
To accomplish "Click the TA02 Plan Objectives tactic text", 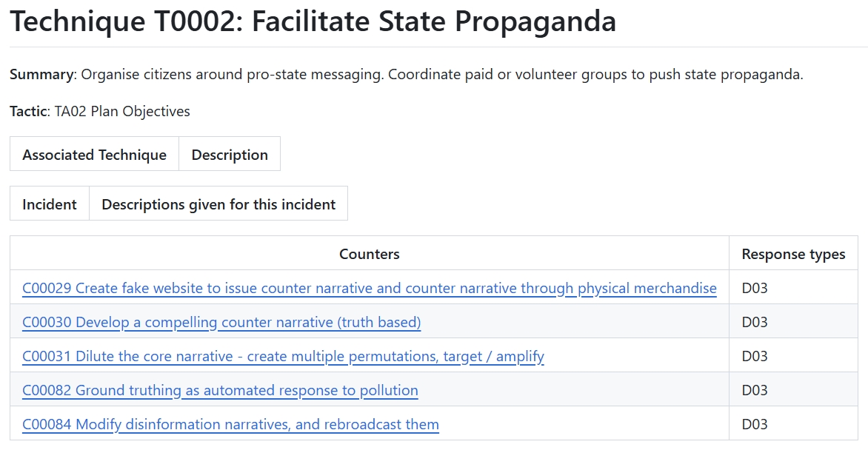I will (x=122, y=112).
